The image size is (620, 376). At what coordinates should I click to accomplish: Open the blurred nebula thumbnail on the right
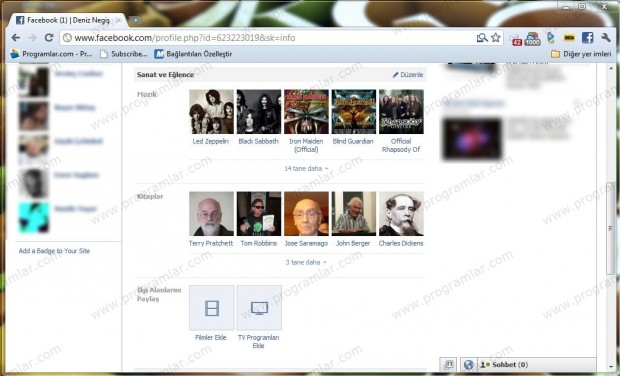pyautogui.click(x=473, y=139)
